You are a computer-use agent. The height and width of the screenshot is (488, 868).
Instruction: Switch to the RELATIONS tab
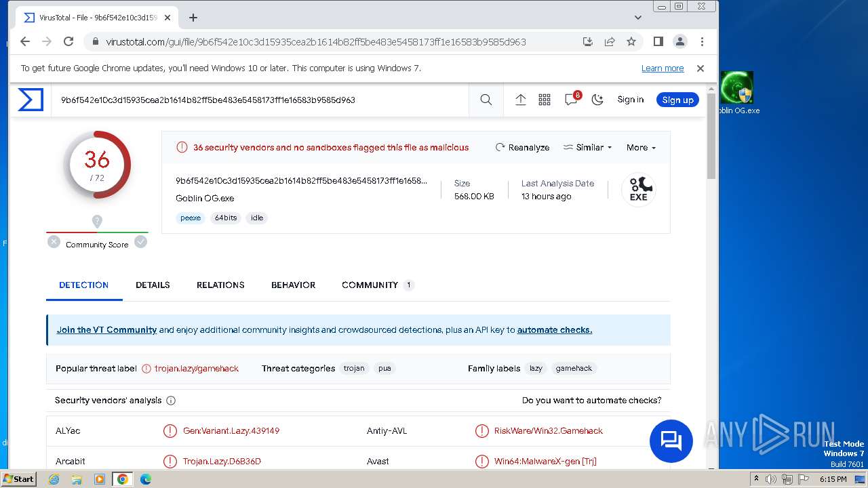point(220,285)
